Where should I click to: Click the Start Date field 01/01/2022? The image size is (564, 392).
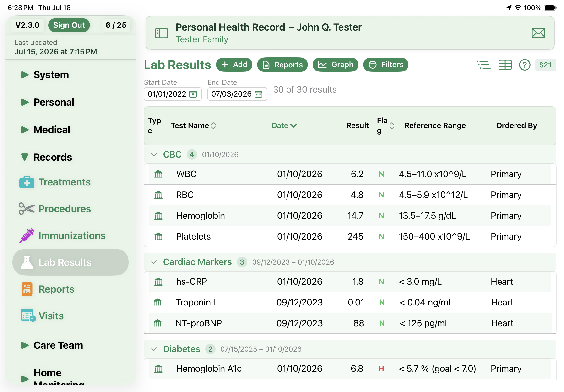(x=173, y=94)
